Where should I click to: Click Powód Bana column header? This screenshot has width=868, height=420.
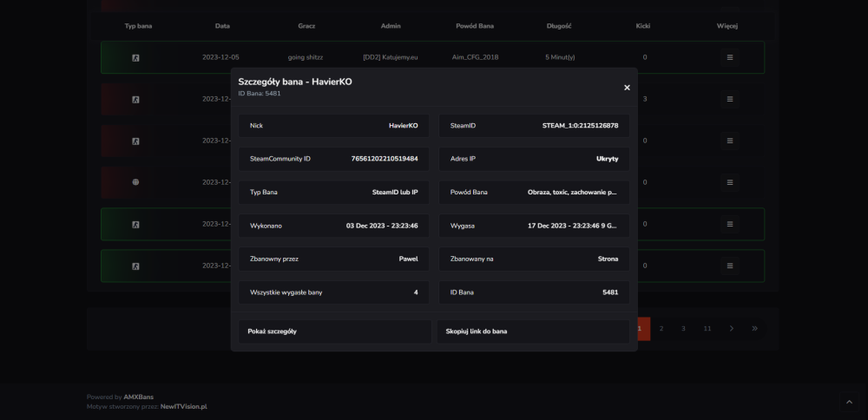(475, 26)
